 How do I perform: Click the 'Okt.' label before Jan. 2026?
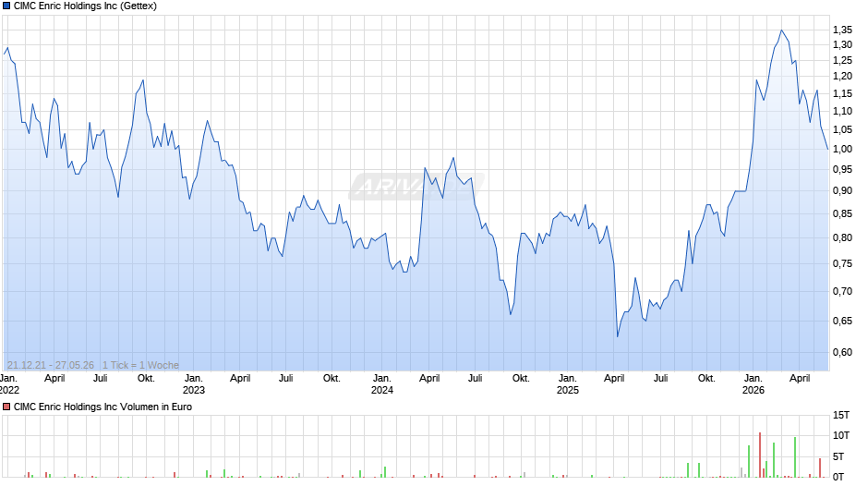pos(706,379)
